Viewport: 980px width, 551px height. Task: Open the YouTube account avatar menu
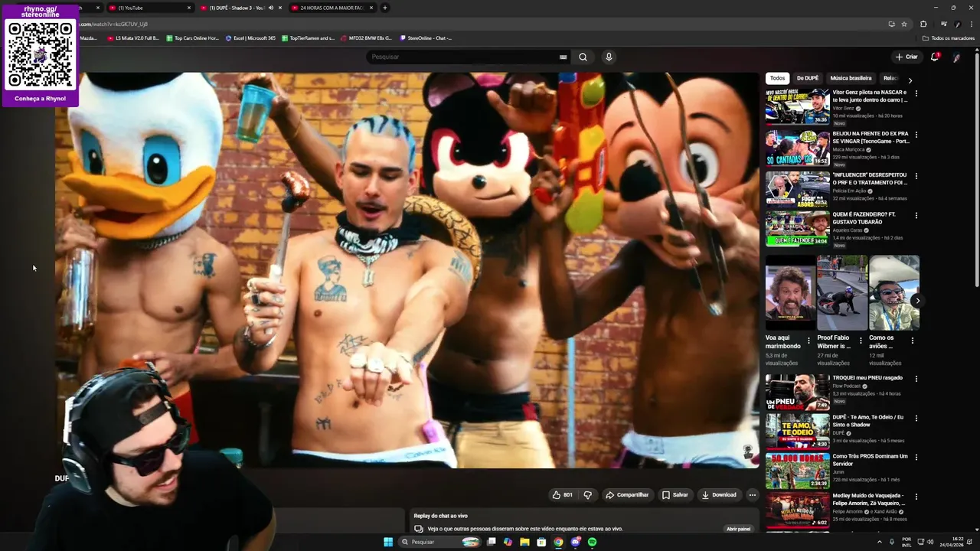(956, 57)
